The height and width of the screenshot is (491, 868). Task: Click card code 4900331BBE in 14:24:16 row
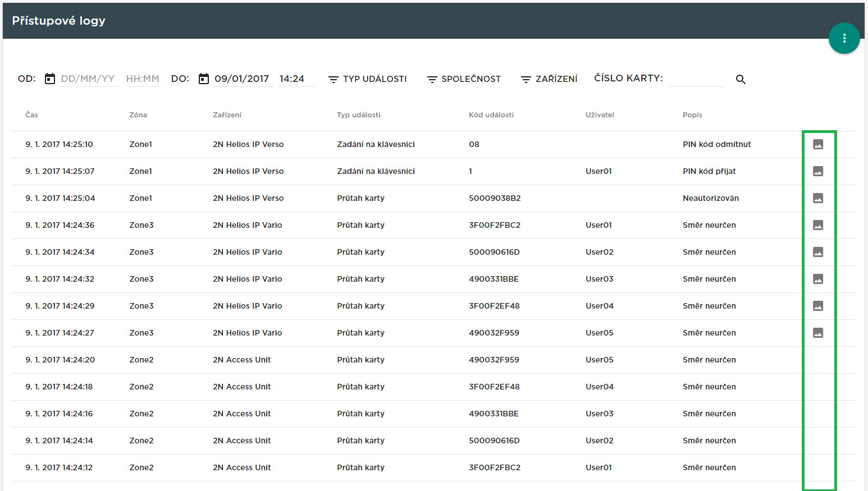pos(494,414)
